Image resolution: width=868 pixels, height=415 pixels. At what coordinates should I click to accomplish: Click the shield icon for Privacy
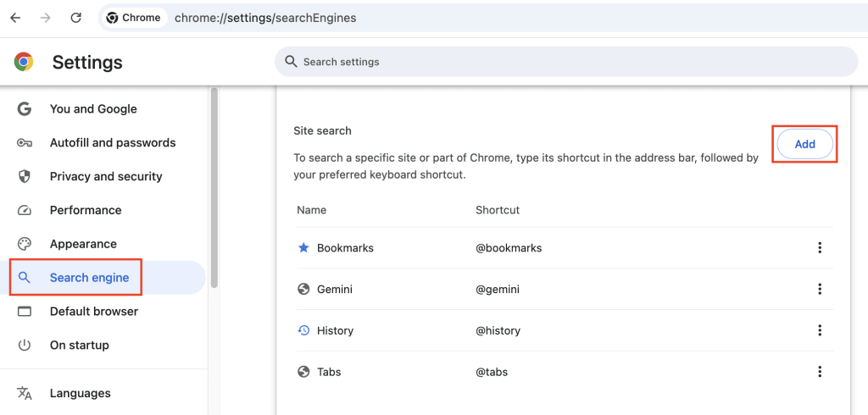tap(25, 176)
